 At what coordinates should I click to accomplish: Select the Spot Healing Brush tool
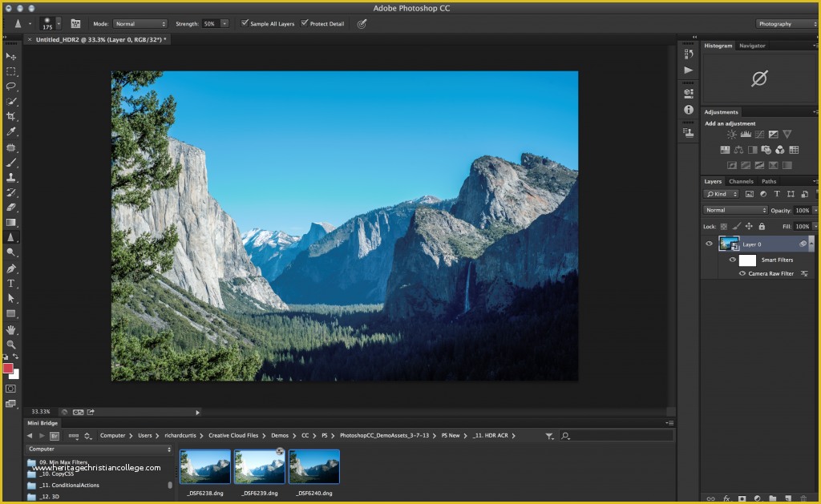pos(10,147)
